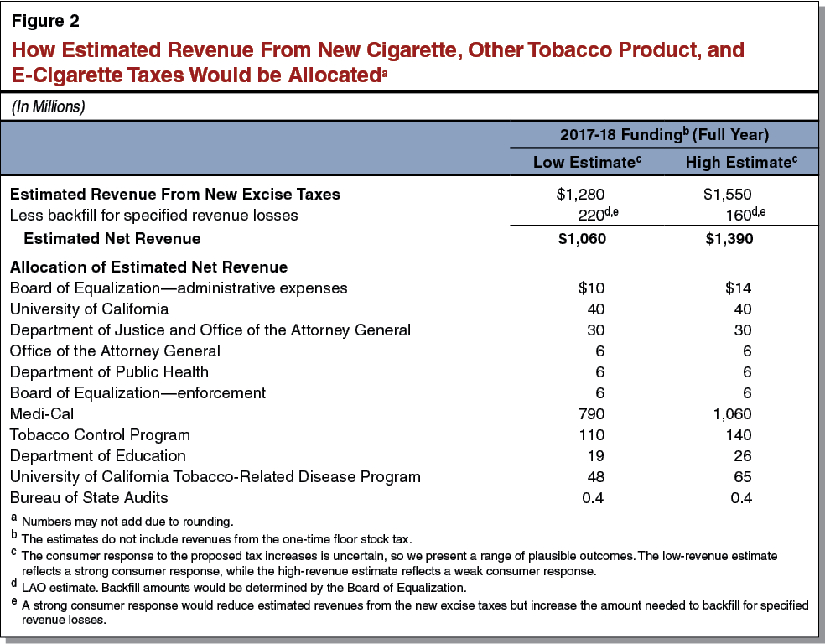Click the $1,280 value

point(589,194)
